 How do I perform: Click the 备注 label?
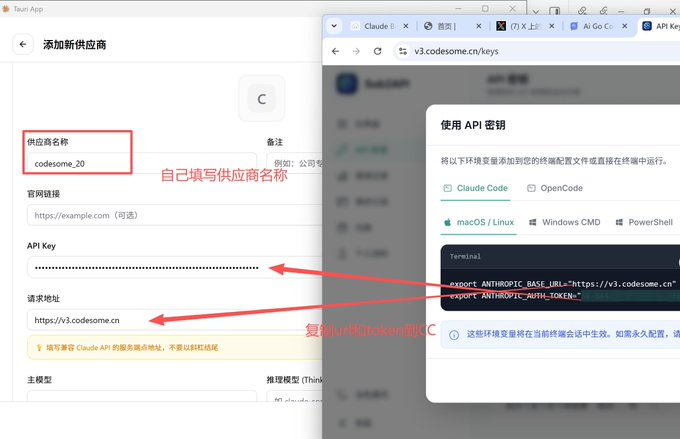(275, 142)
